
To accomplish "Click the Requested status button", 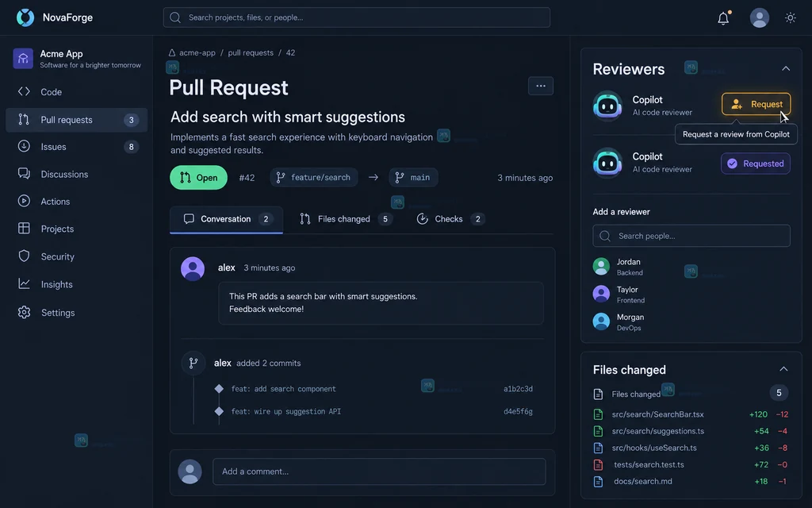I will coord(756,164).
